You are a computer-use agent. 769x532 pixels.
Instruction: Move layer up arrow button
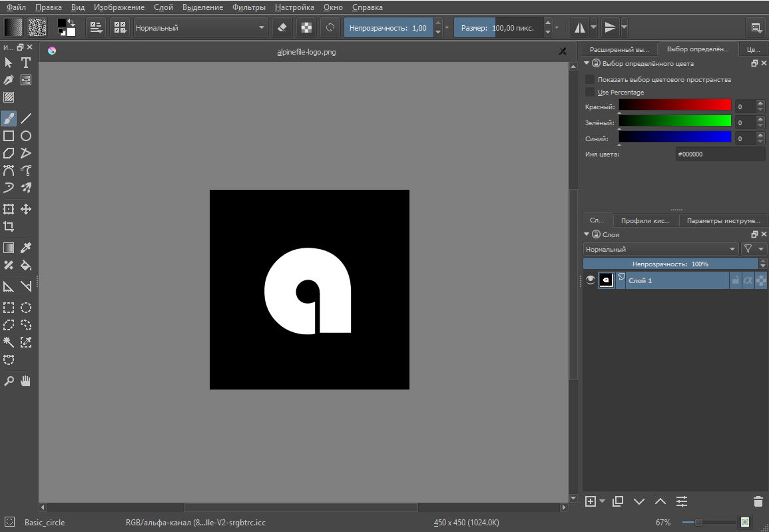tap(660, 501)
